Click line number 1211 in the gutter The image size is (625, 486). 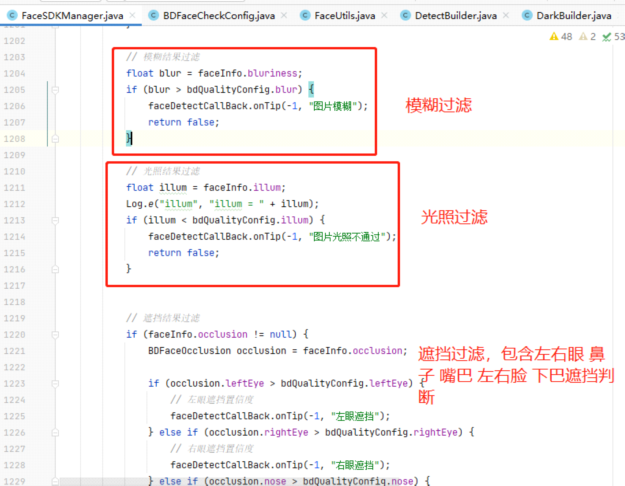(x=15, y=188)
